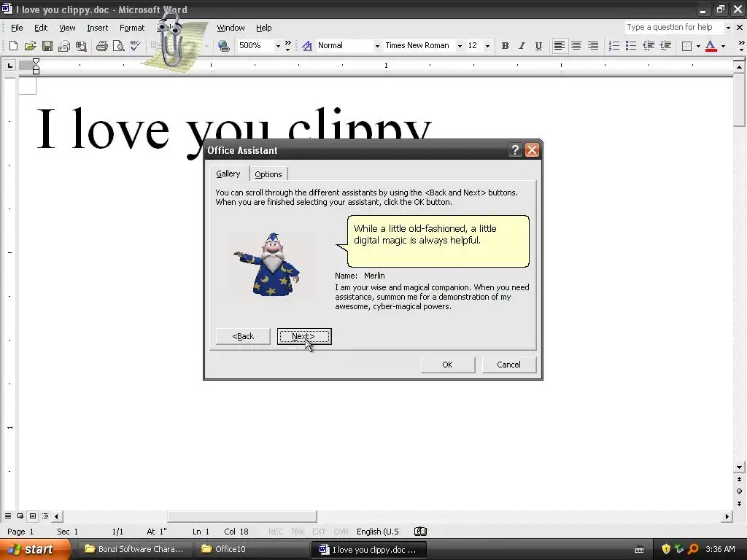Create a new blank document

(x=13, y=46)
